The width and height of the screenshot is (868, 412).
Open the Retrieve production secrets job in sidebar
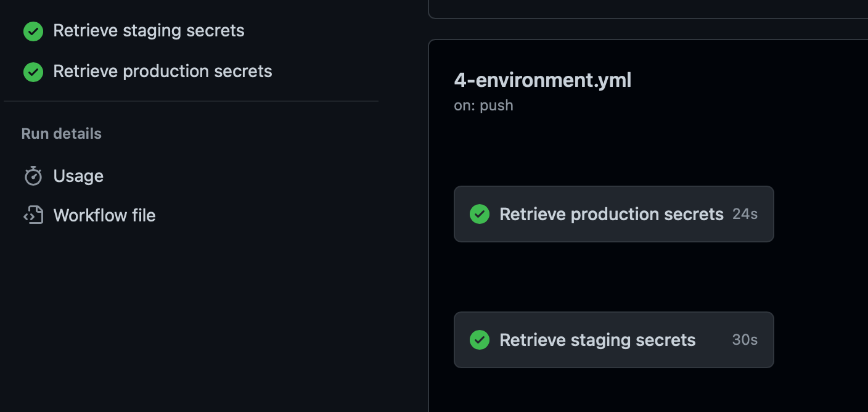click(162, 72)
